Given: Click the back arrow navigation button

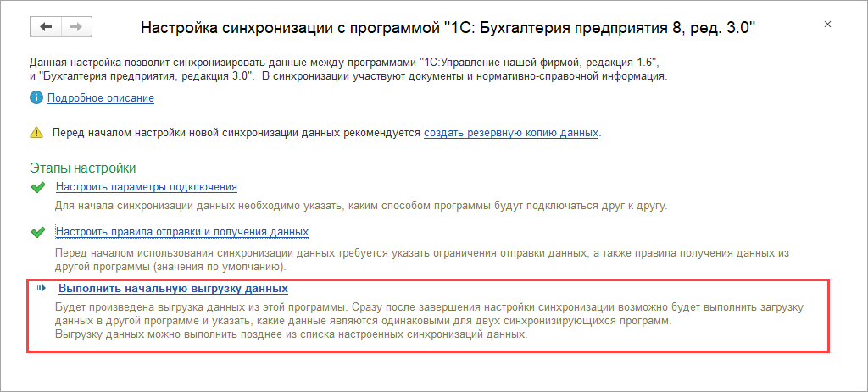Looking at the screenshot, I should (46, 27).
